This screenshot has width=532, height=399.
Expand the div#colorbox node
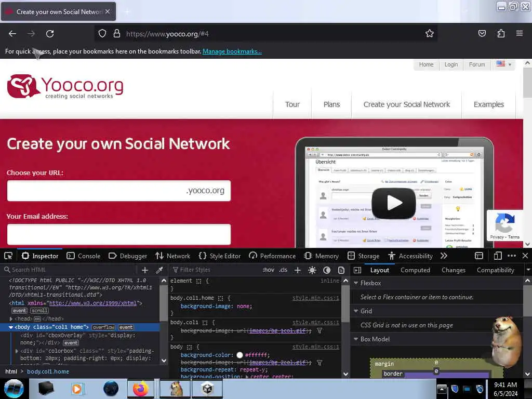(x=17, y=351)
